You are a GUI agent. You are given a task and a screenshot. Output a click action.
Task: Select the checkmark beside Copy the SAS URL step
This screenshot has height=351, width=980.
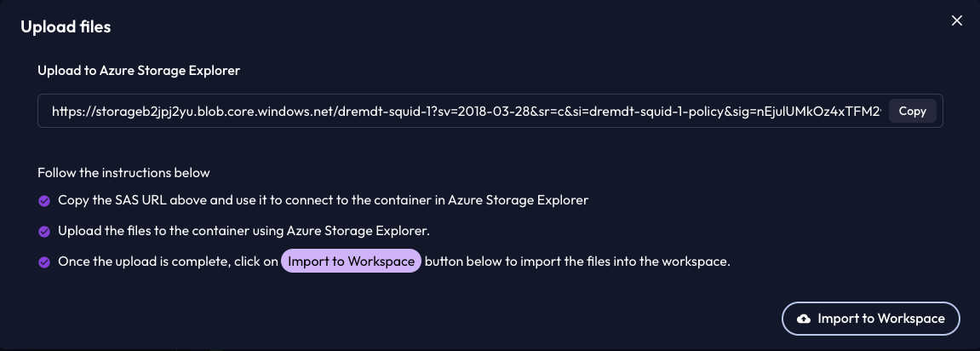coord(44,201)
